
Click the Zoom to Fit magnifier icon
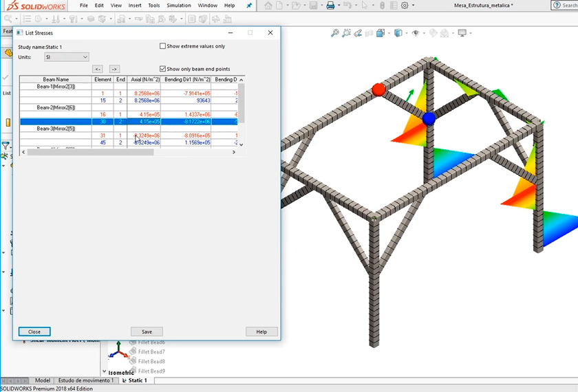tap(335, 33)
